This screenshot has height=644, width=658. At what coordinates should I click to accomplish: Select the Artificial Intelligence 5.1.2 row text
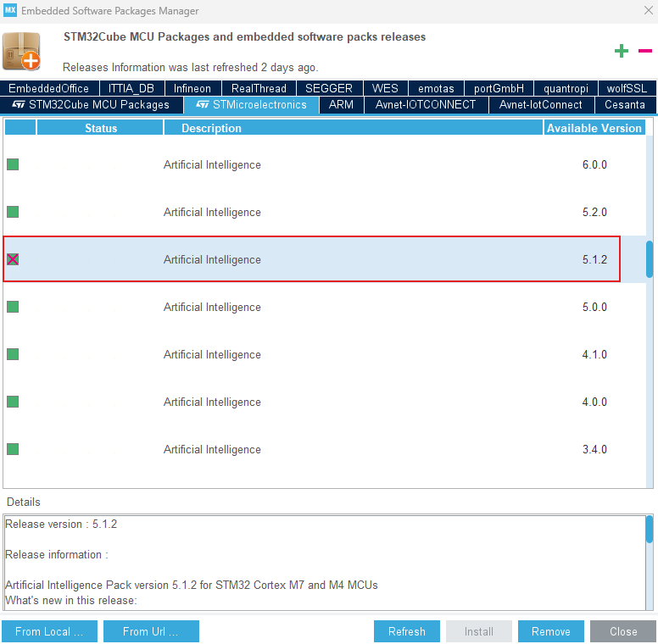point(212,259)
